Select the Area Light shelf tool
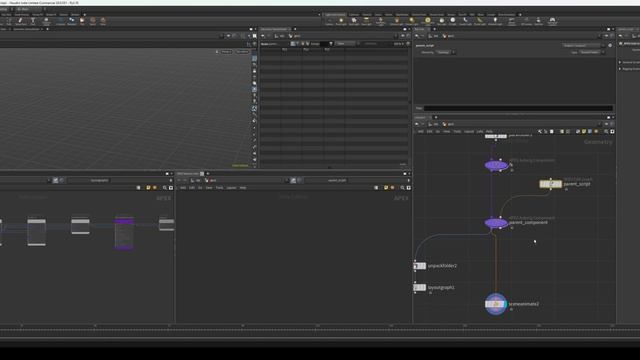This screenshot has height=360, width=640. tap(367, 21)
